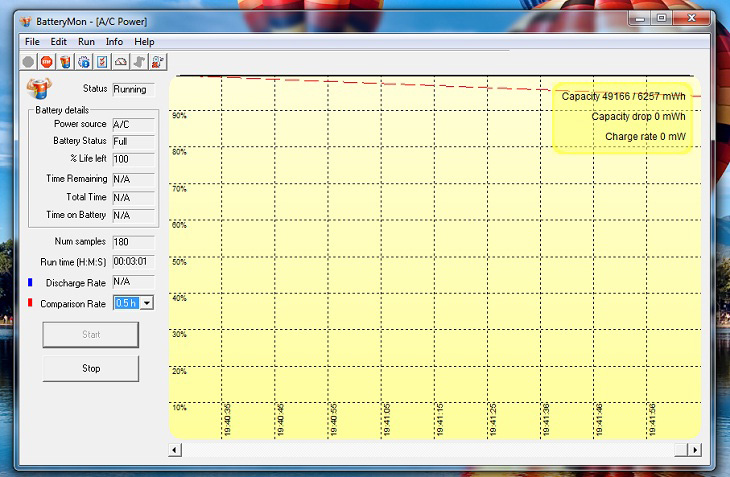Open the Info menu
The image size is (730, 477).
point(114,42)
